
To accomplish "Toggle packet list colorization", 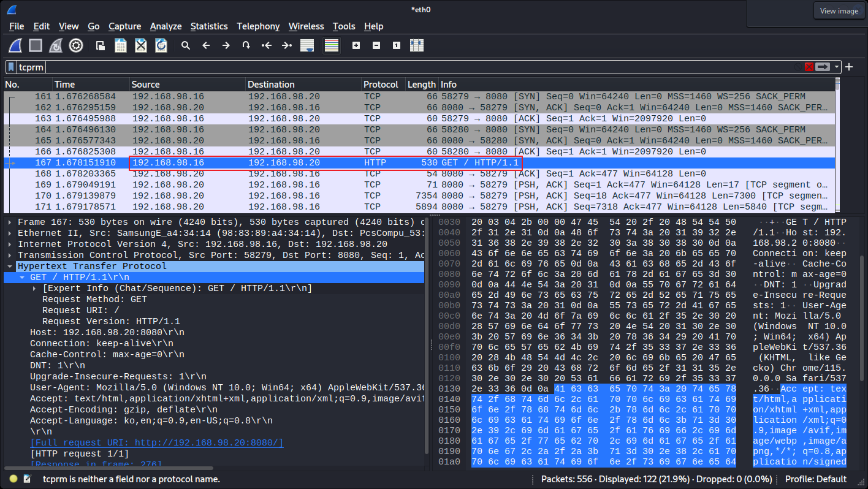I will pos(331,45).
